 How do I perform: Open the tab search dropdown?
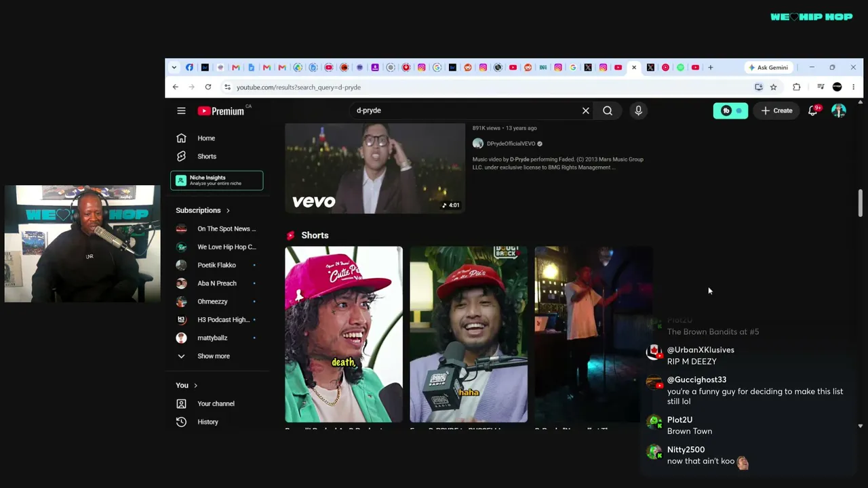174,67
